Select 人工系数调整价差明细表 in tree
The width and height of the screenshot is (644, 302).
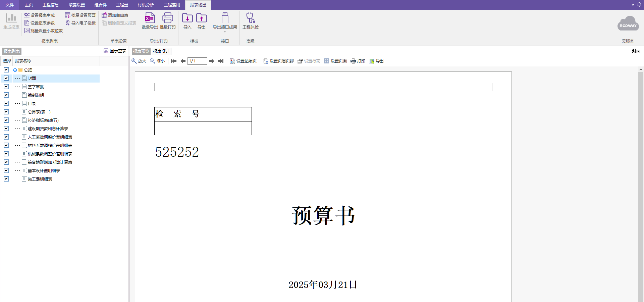tap(50, 137)
